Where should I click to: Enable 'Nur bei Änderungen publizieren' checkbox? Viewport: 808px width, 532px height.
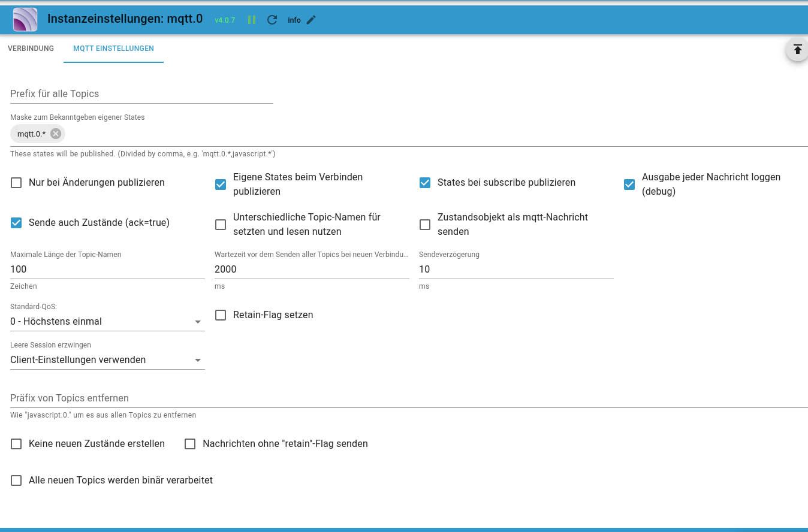16,183
